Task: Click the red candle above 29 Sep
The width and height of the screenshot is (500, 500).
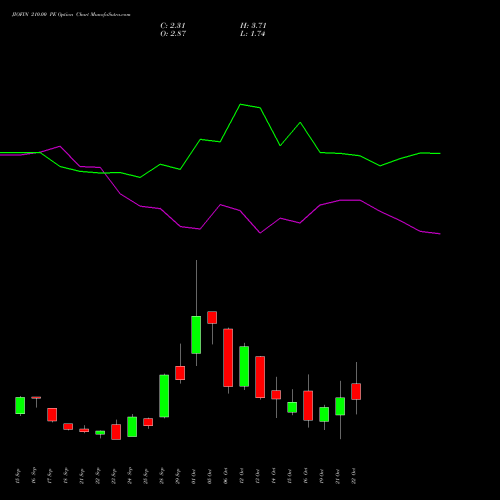Action: click(180, 373)
